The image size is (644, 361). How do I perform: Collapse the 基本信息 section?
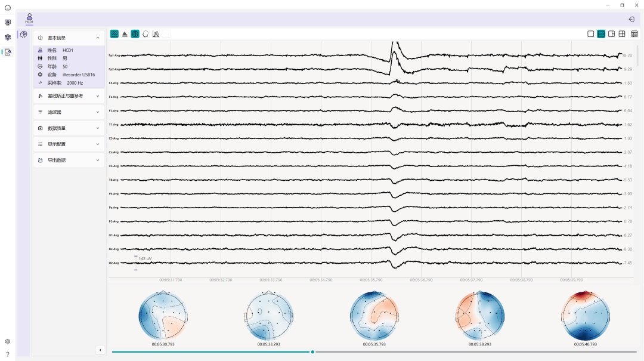click(x=98, y=38)
